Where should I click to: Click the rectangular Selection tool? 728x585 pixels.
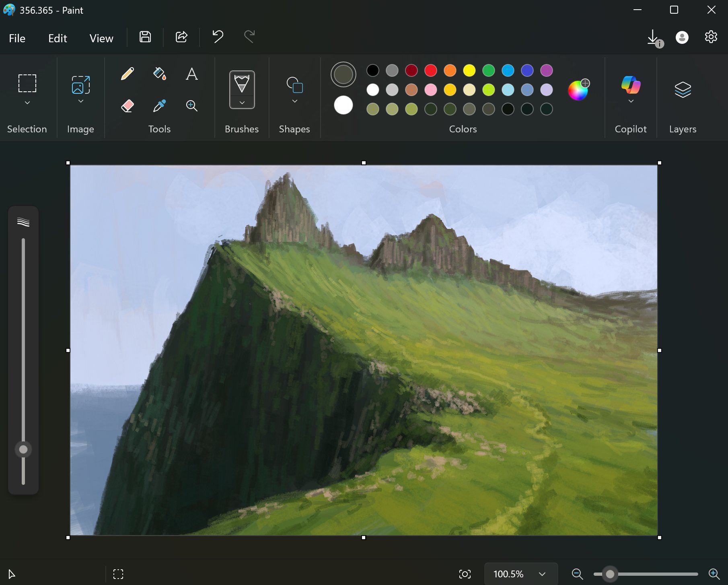[27, 83]
